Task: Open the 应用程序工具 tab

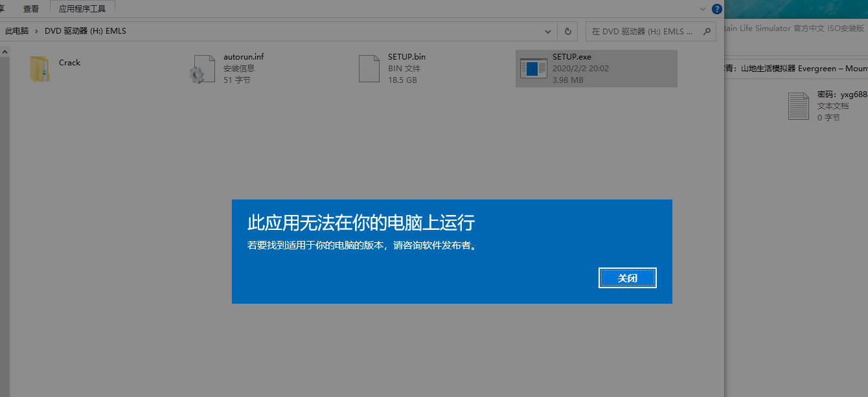Action: pos(82,9)
